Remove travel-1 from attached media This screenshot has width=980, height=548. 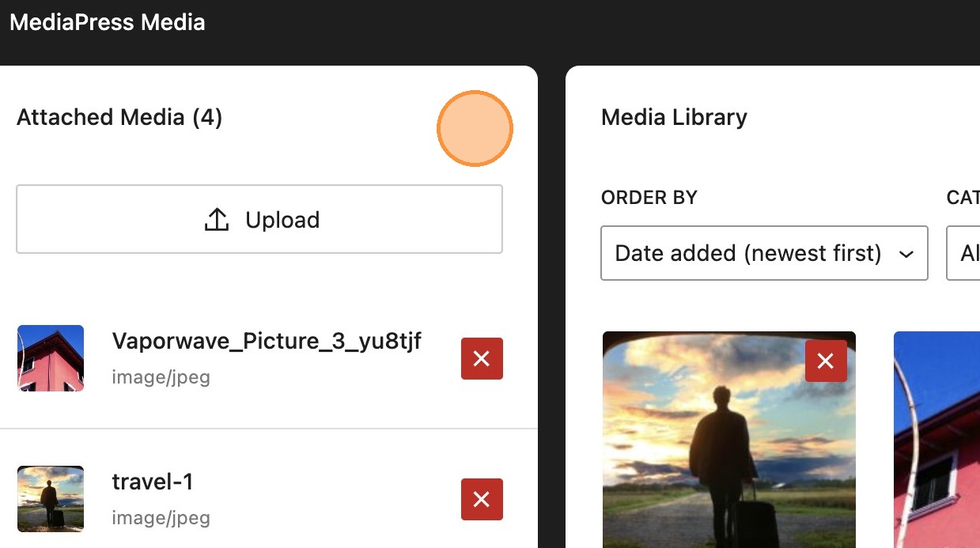[482, 499]
